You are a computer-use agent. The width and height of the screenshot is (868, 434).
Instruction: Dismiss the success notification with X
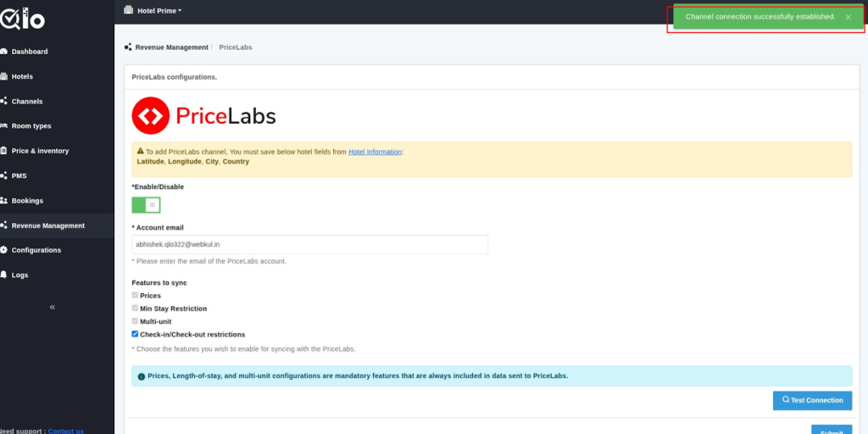coord(848,17)
